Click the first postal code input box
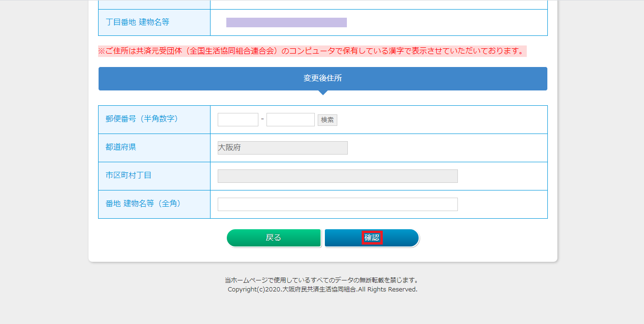 pyautogui.click(x=238, y=120)
